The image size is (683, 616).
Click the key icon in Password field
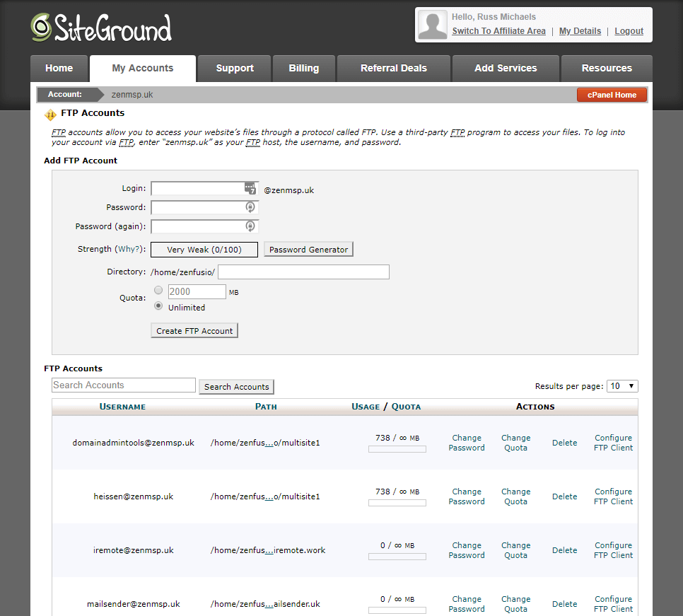[x=250, y=207]
